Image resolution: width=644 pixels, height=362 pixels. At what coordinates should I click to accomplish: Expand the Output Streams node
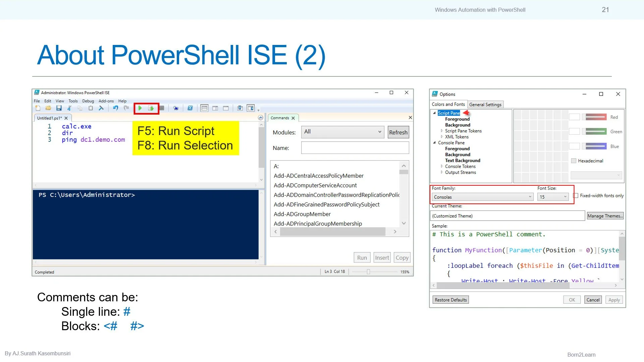coord(442,172)
